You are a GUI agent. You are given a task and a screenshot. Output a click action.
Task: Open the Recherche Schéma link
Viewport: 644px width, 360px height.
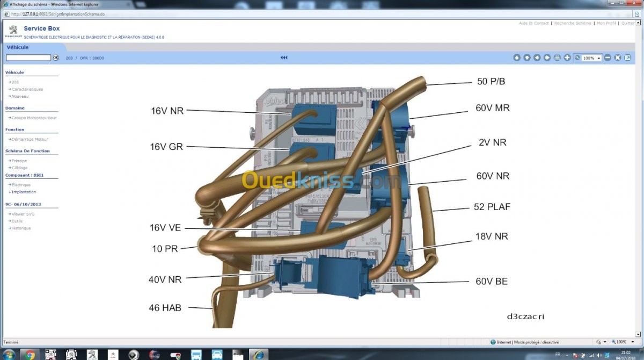573,23
